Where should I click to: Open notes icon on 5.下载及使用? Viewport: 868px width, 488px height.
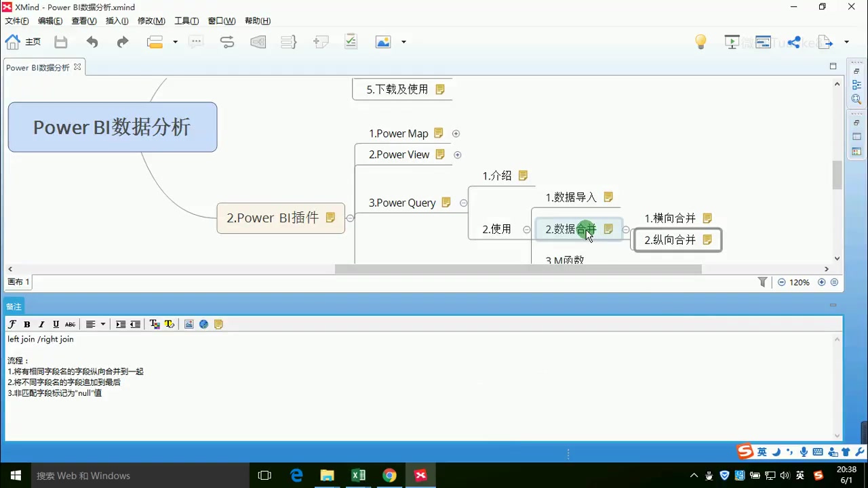coord(440,89)
